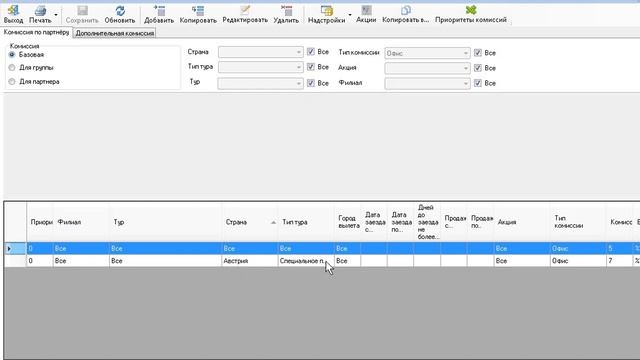Toggle the Все checkbox for Акция
The image size is (640, 360).
click(x=478, y=68)
